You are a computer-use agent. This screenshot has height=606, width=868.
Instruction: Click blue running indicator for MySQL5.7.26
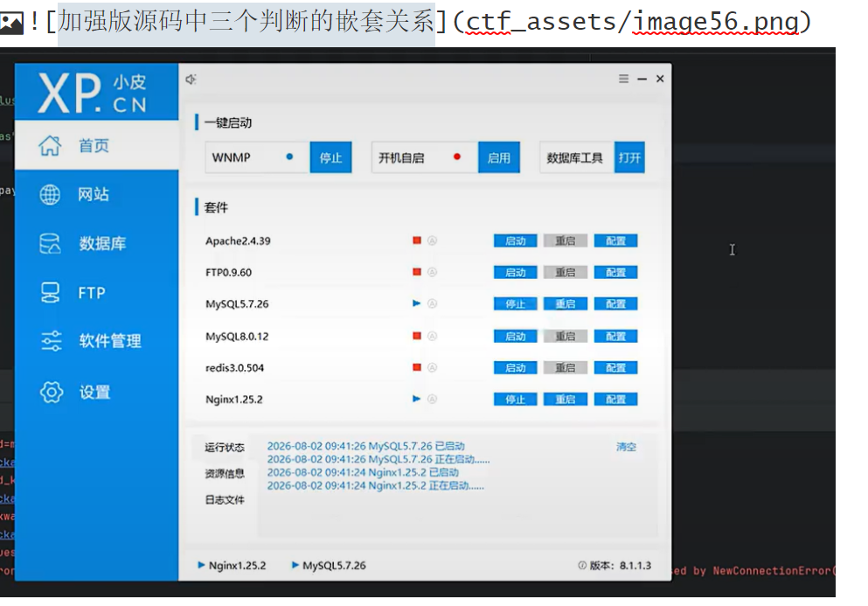417,303
